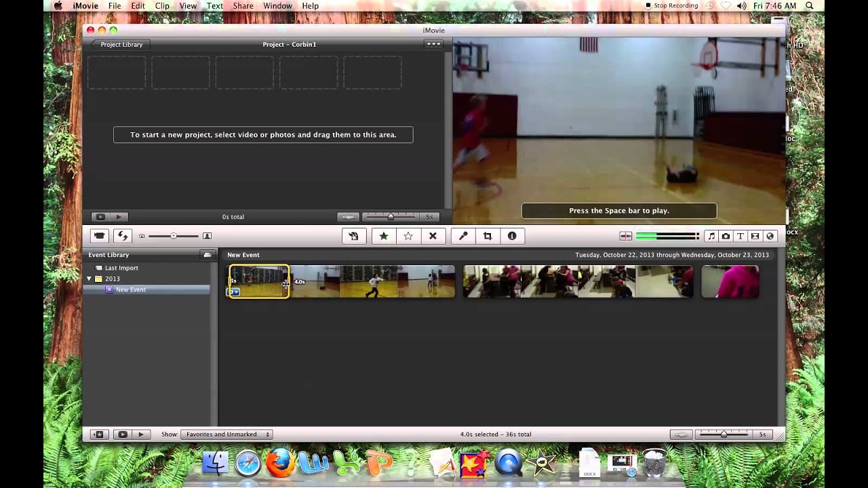Open the Show filter dropdown
Screen dimensions: 868x488
[226, 434]
